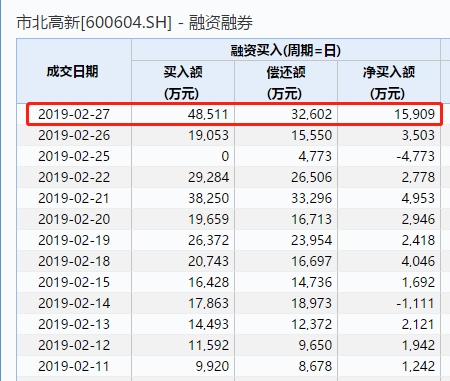Viewport: 450px width, 381px height.
Task: Click net buy value 4,046
Action: click(x=418, y=261)
